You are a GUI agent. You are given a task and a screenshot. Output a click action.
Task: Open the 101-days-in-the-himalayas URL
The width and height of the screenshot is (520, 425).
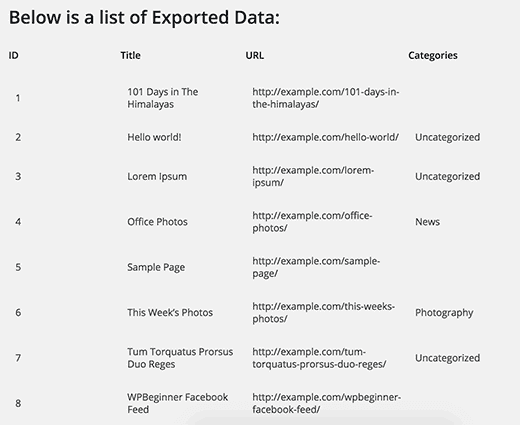click(x=326, y=98)
